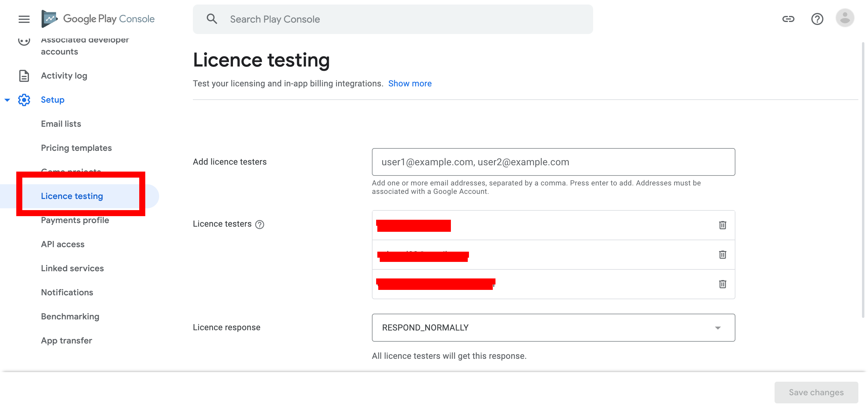
Task: Open the help question mark icon
Action: pos(817,19)
